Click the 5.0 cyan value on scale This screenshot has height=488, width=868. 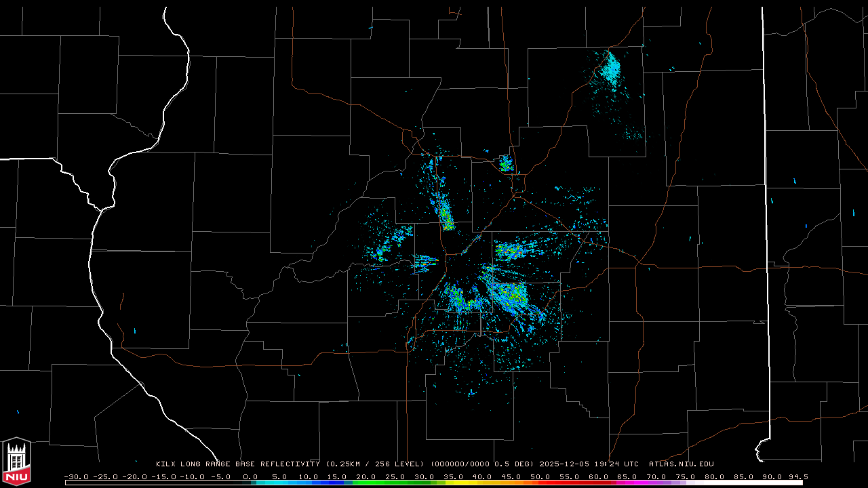pyautogui.click(x=279, y=476)
